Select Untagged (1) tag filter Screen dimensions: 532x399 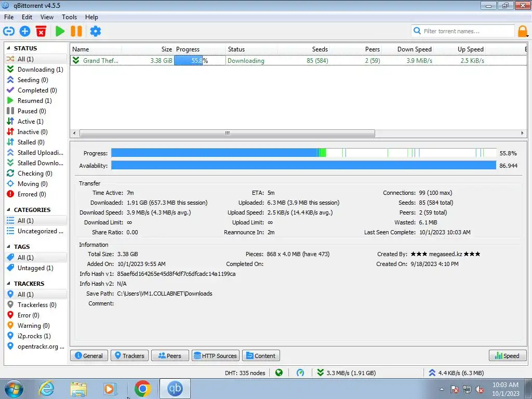(x=36, y=268)
